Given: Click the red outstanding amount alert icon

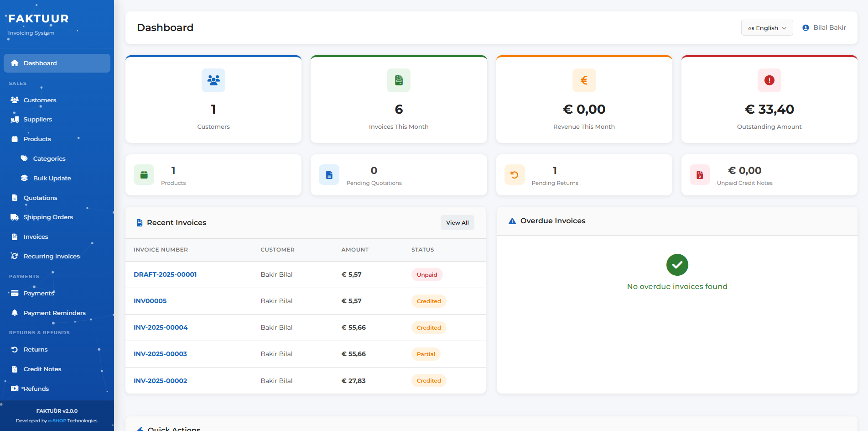Looking at the screenshot, I should point(769,80).
